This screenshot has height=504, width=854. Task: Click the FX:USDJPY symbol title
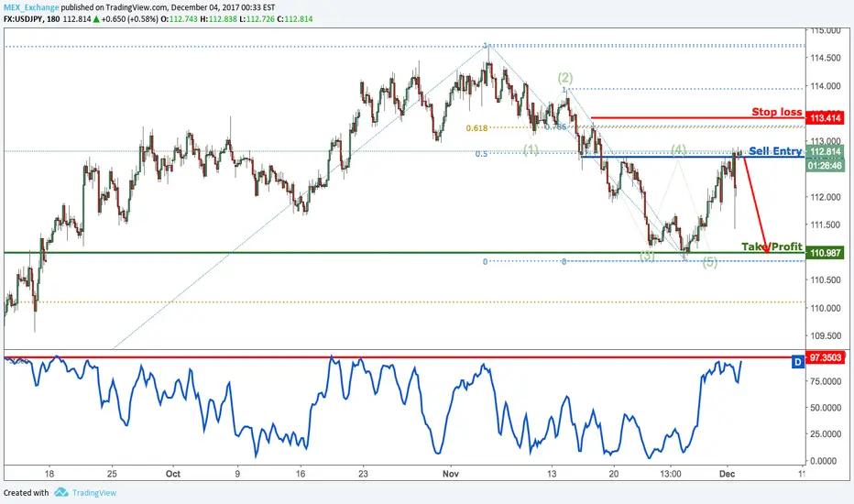pos(24,19)
